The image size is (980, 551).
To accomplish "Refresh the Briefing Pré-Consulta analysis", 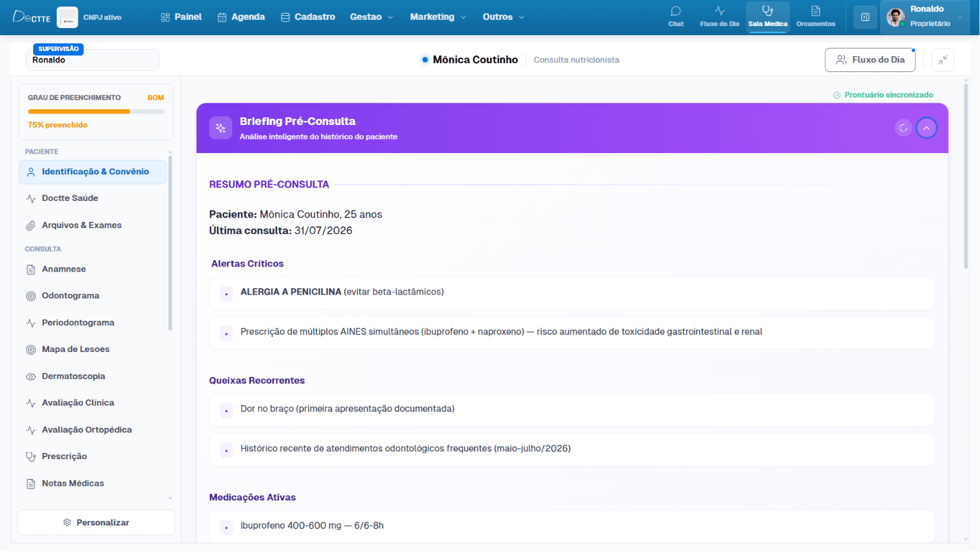I will [903, 128].
